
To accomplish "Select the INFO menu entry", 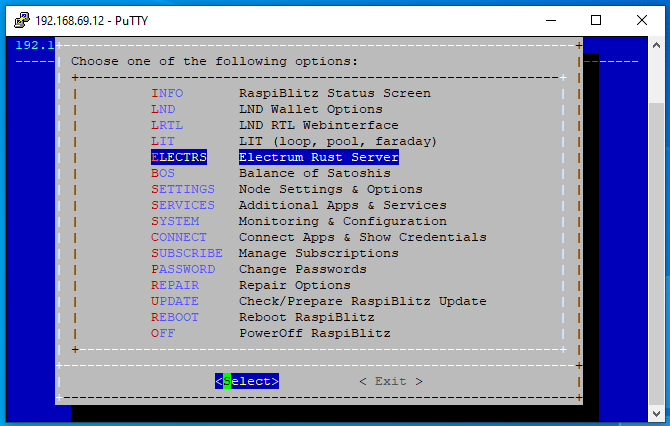I will click(167, 93).
